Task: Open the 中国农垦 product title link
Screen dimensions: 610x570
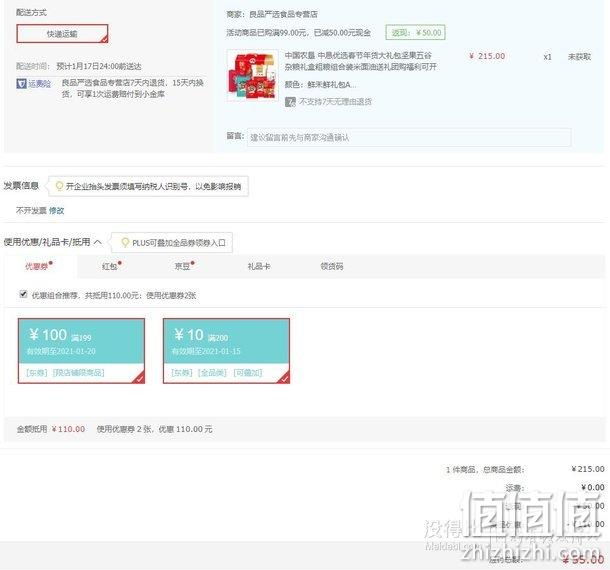Action: pos(360,61)
